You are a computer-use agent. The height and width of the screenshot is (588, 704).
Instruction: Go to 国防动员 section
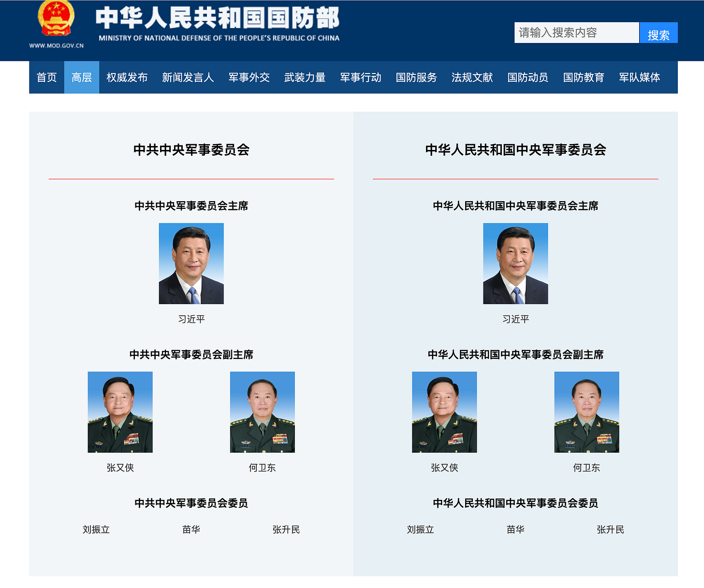[528, 77]
